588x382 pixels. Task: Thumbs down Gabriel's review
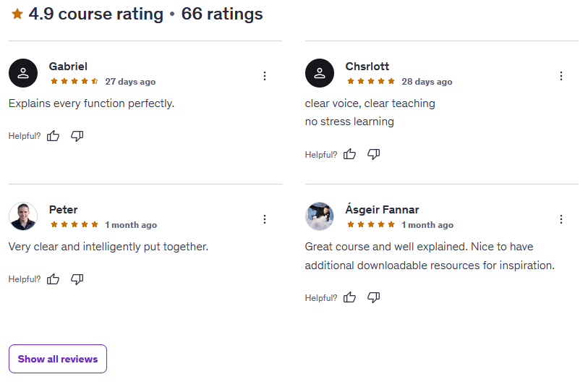click(77, 135)
